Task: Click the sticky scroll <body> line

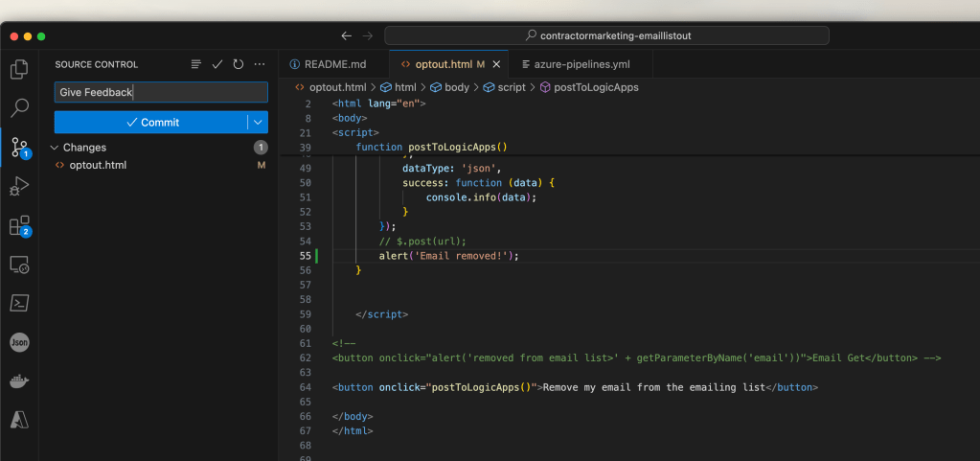Action: [x=350, y=118]
